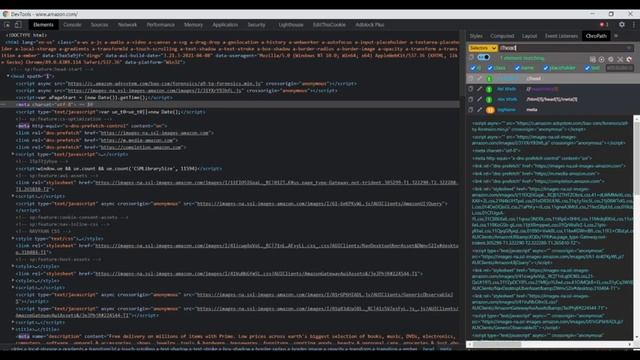Switch to the Computed sidebar tab
Viewport: 640px width, 360px height.
502,36
